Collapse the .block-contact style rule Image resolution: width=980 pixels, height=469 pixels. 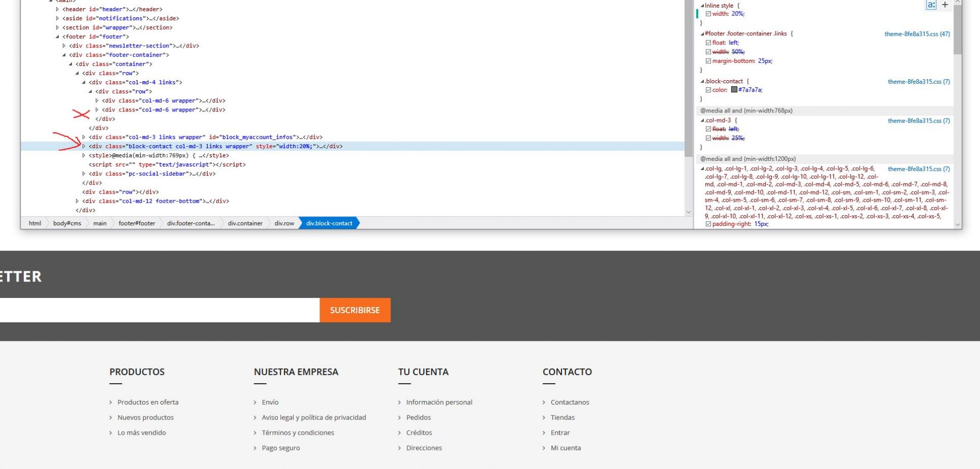(702, 81)
